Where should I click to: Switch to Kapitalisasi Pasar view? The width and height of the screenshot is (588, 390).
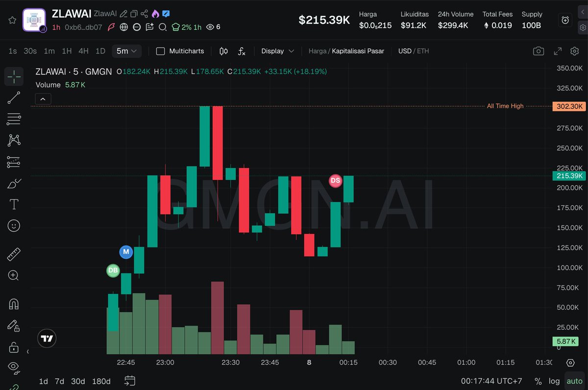point(357,51)
